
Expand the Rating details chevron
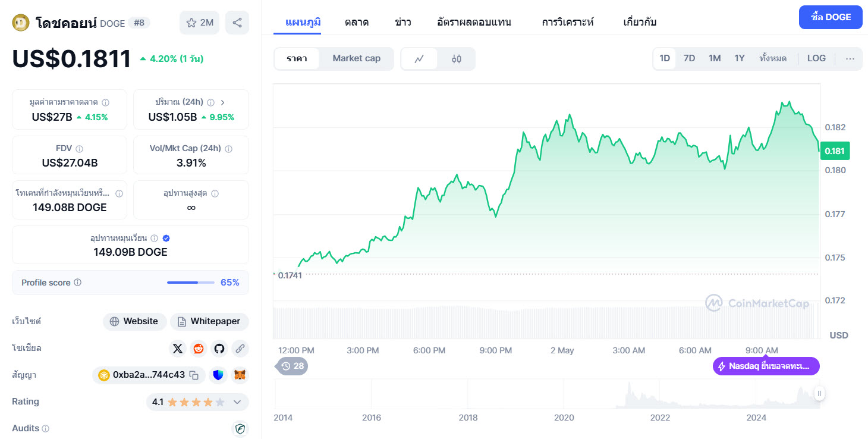point(236,402)
